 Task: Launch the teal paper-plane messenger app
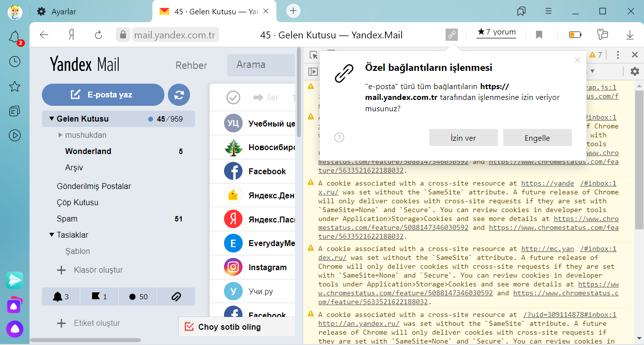pos(15,280)
